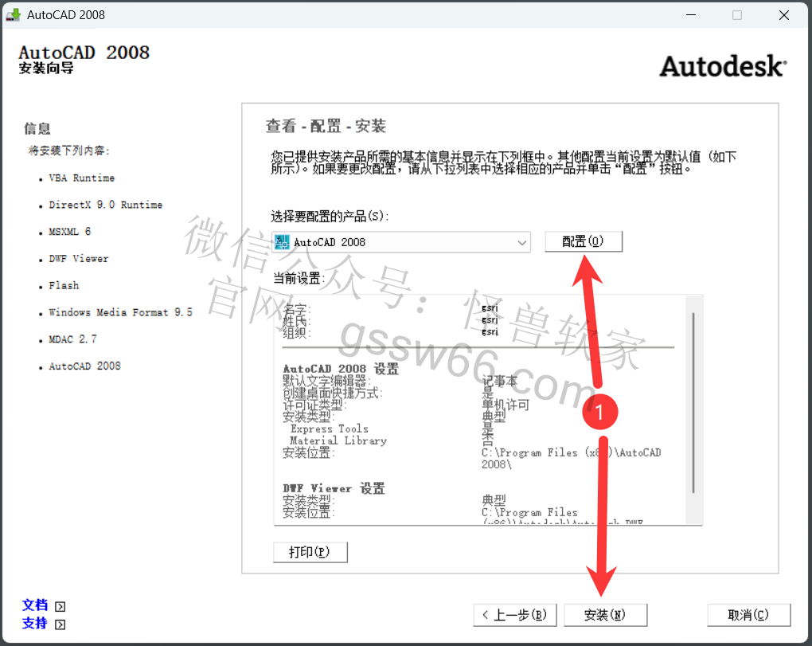
Task: Select DirectX 9.0 Runtime in the info list
Action: 105,205
